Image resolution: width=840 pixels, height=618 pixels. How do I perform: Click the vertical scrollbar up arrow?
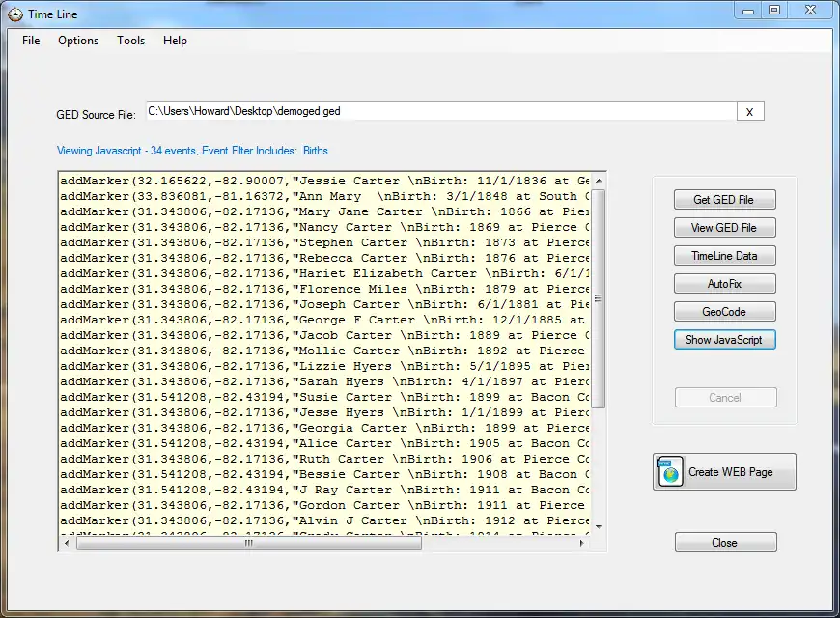[x=599, y=181]
